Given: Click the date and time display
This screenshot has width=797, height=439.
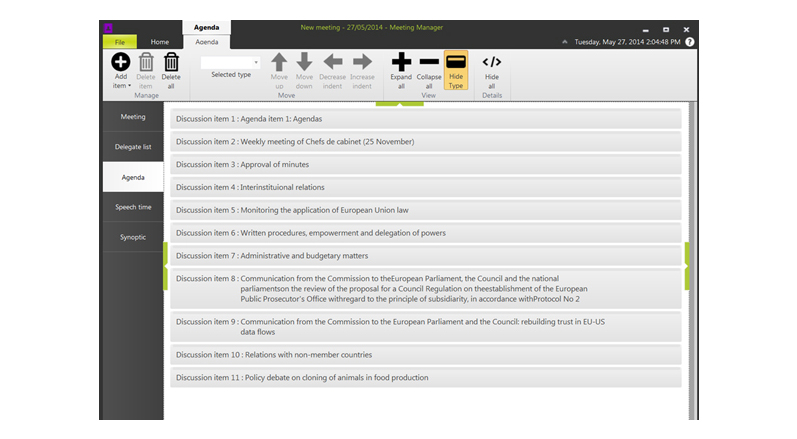Looking at the screenshot, I should point(627,42).
